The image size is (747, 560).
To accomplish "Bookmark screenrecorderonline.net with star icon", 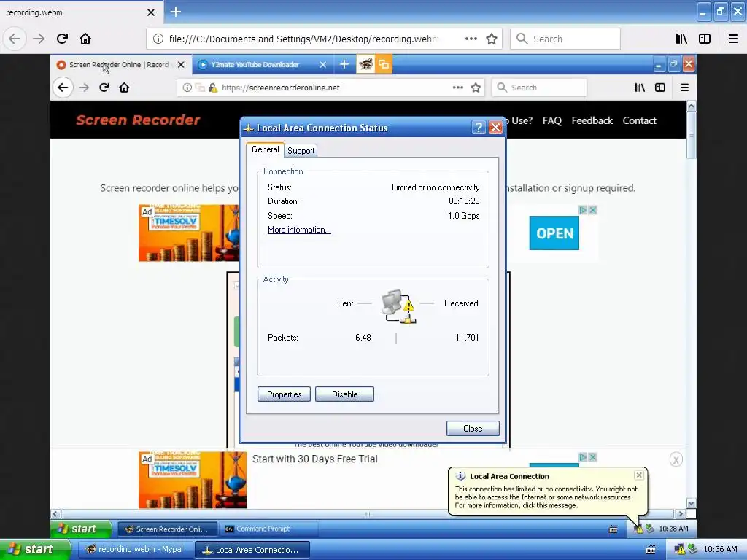I will click(476, 87).
